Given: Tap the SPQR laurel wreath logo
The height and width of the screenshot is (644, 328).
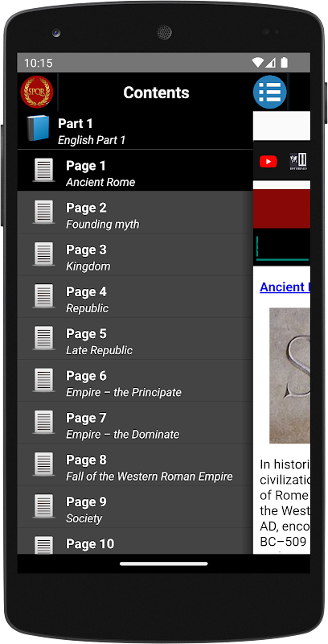Looking at the screenshot, I should tap(37, 92).
